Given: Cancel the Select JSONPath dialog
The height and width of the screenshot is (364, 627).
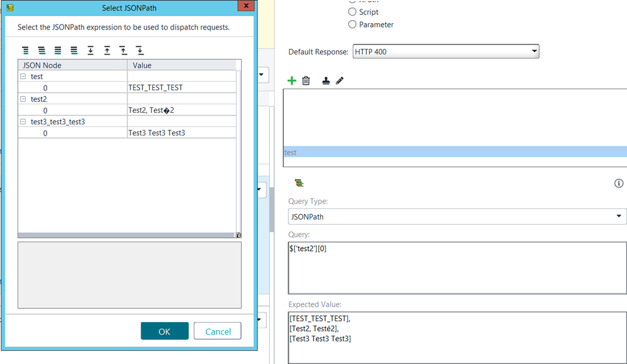Looking at the screenshot, I should [x=218, y=331].
